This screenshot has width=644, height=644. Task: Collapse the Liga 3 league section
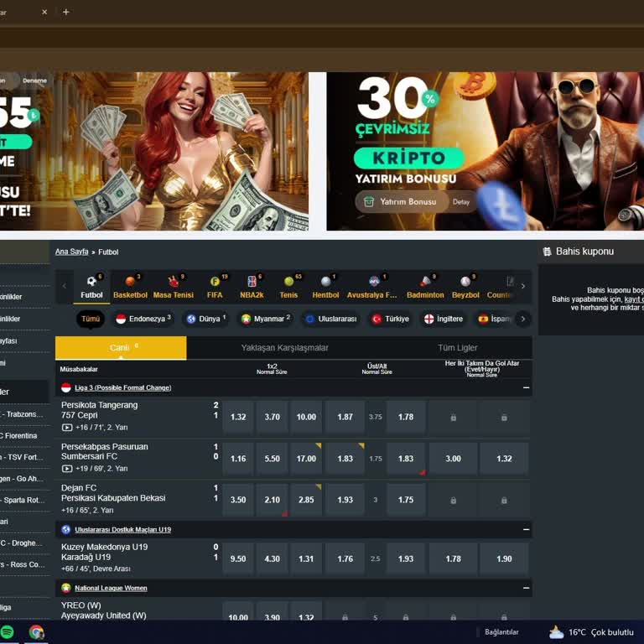[526, 387]
